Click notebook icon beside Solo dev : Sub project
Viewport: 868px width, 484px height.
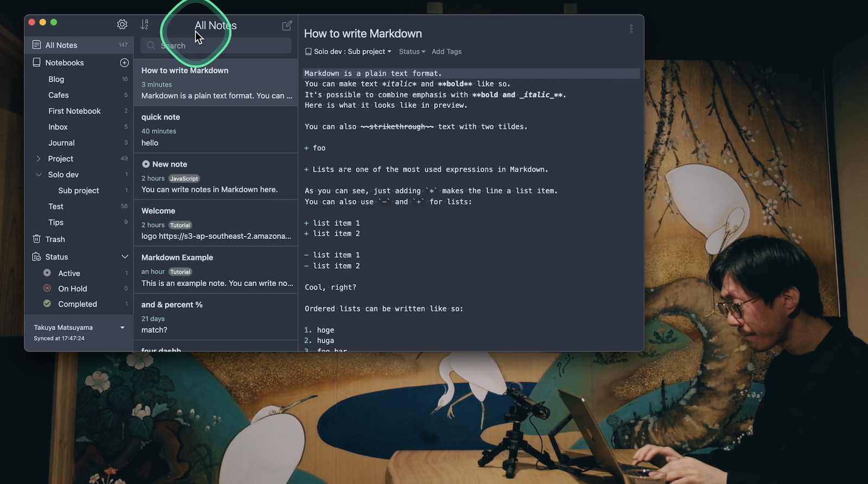pyautogui.click(x=308, y=51)
